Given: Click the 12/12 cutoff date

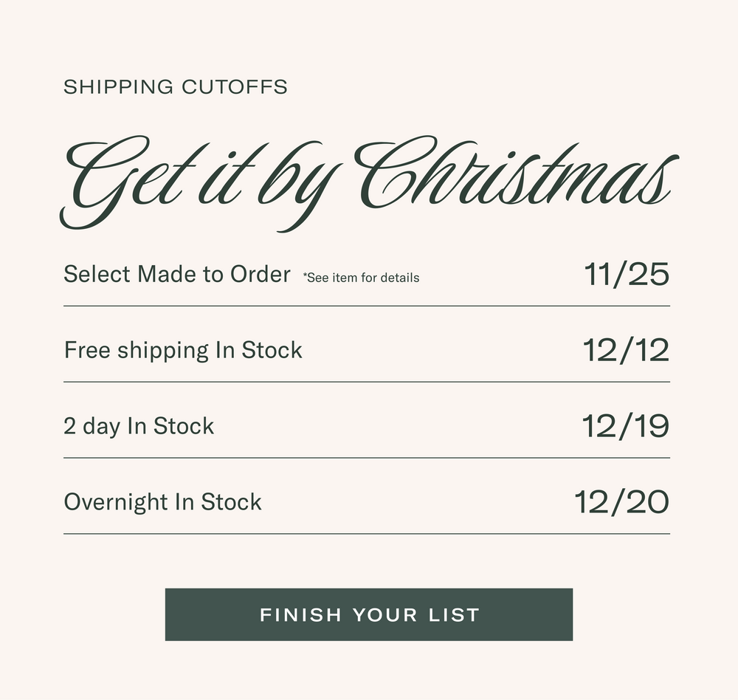Looking at the screenshot, I should pos(626,350).
